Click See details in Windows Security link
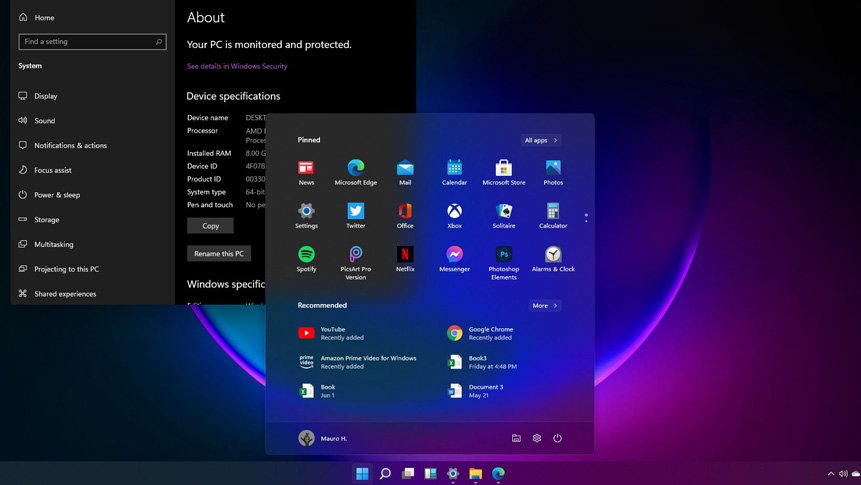861x485 pixels. (x=237, y=66)
